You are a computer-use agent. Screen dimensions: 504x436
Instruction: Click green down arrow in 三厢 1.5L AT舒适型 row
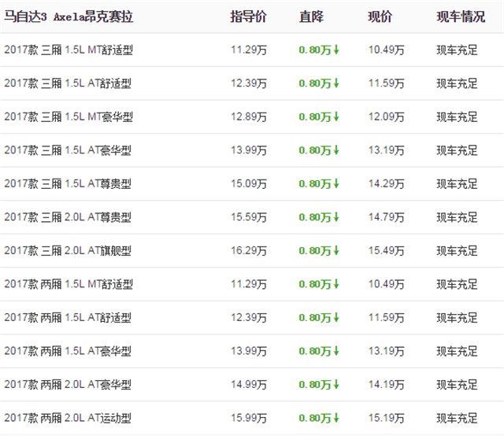(x=336, y=83)
